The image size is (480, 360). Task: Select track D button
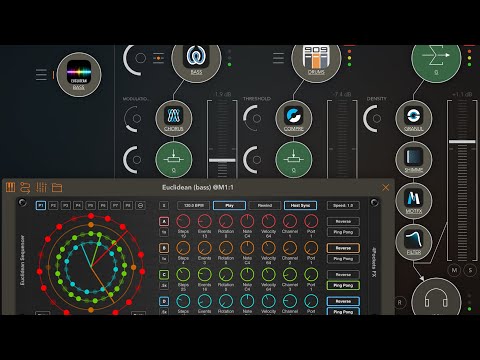click(x=164, y=301)
